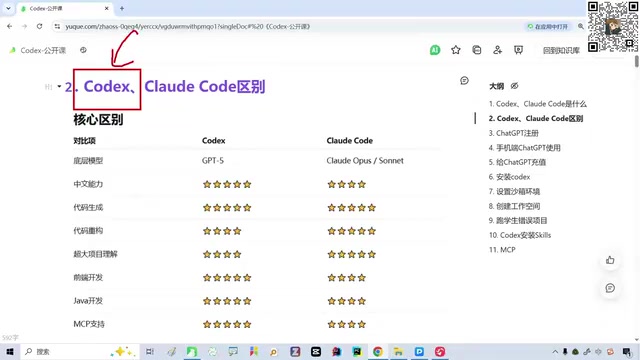Click the purple Z icon on taskbar
Viewport: 640px width, 360px height.
pyautogui.click(x=295, y=351)
